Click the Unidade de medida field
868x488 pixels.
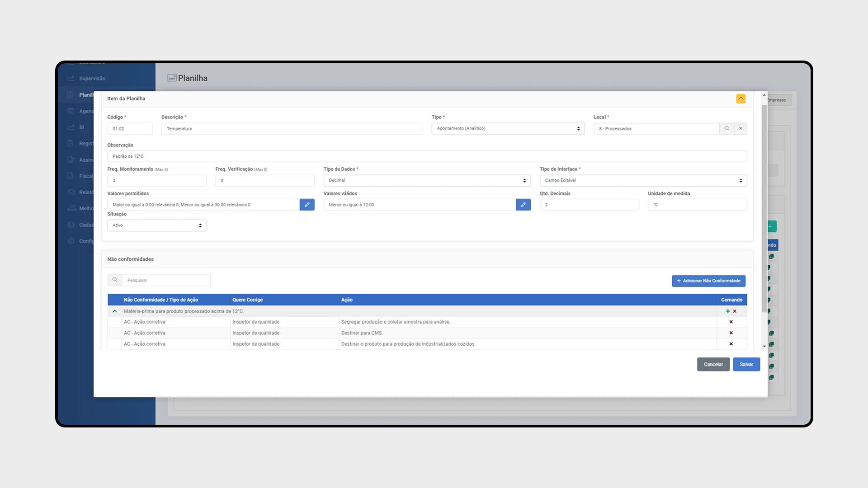pos(697,205)
